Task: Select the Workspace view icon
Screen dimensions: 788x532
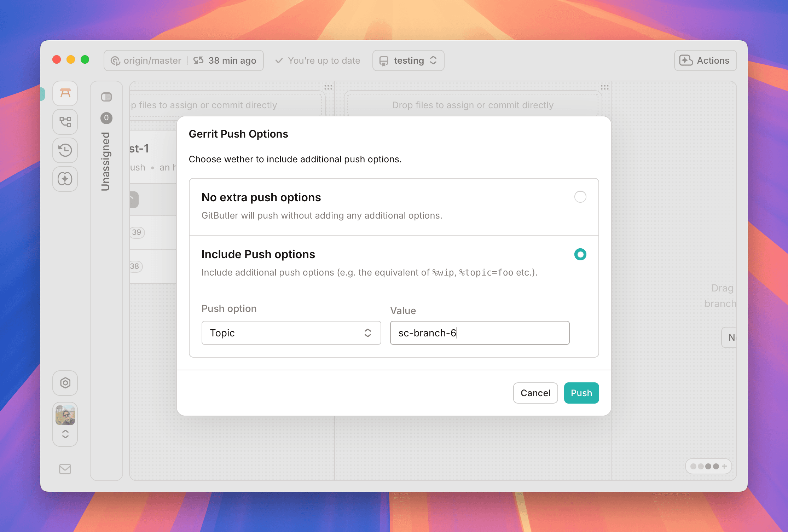Action: pyautogui.click(x=65, y=93)
